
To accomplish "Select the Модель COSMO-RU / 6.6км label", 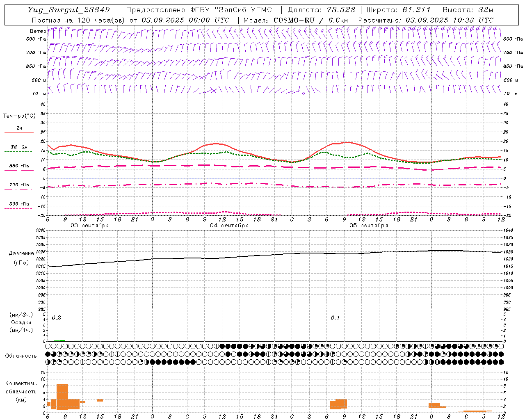I will tap(295, 20).
